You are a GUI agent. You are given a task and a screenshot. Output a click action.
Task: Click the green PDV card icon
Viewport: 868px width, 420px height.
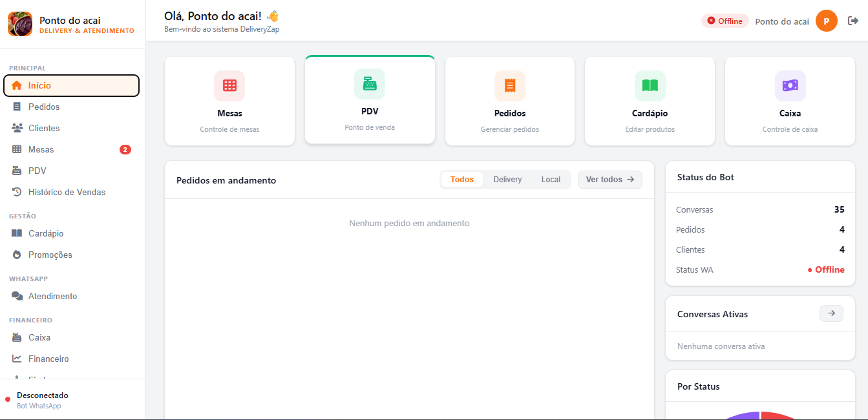point(370,84)
